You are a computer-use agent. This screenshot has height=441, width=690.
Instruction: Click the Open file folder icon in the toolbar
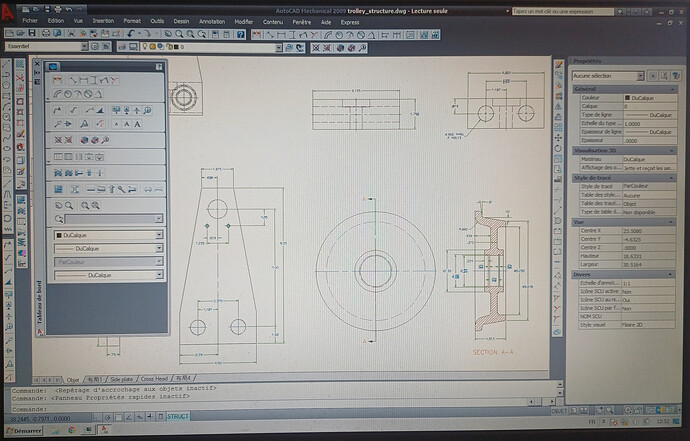click(x=20, y=33)
